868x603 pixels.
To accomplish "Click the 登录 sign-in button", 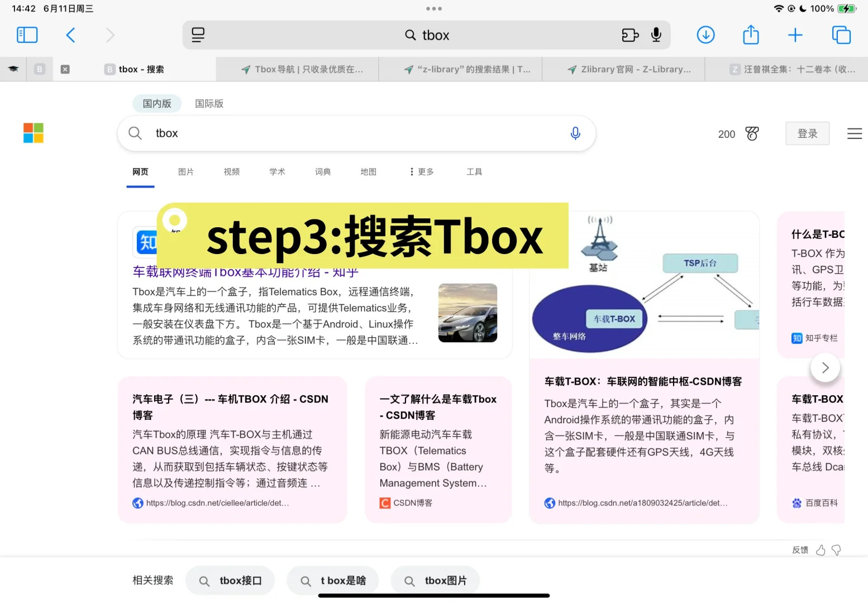I will (x=807, y=133).
